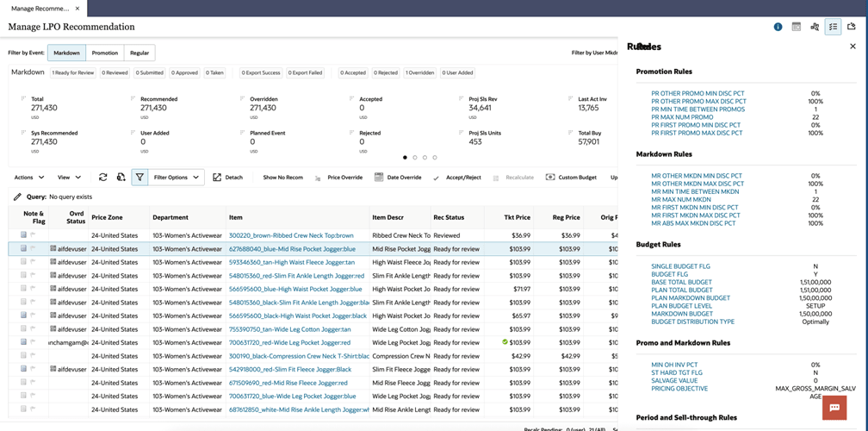Click the PR MAX NUM PROMO rule link
Viewport: 868px width, 431px height.
coord(683,117)
